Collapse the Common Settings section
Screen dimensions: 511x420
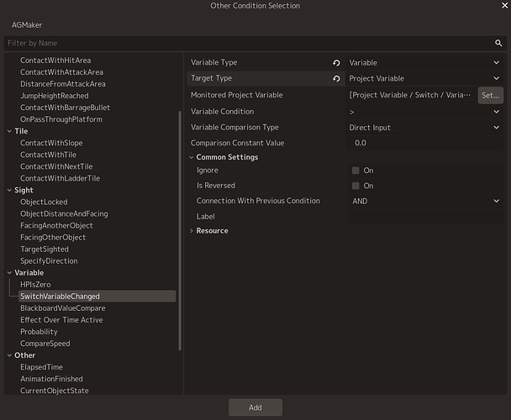tap(192, 157)
